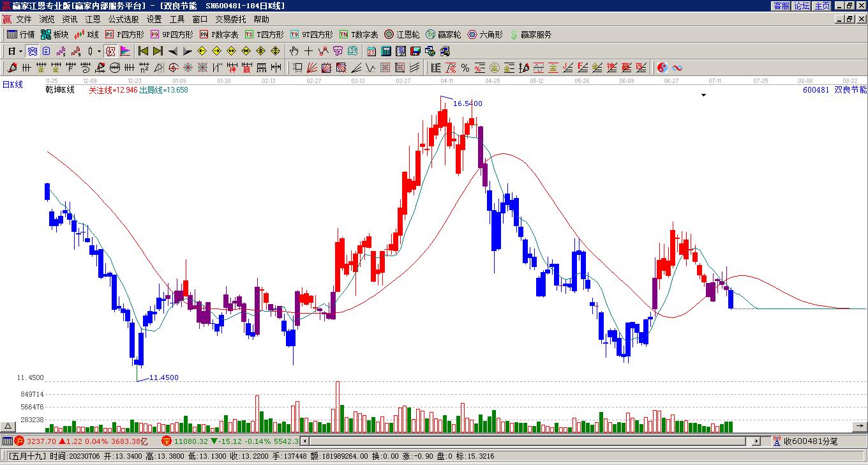Click the black right-pointing arrow icon
868x465 pixels.
[x=187, y=51]
